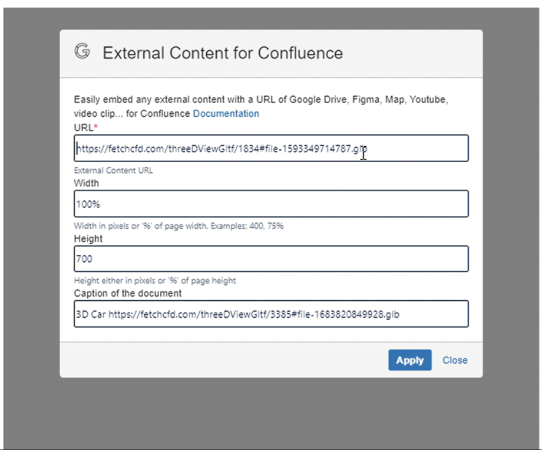The height and width of the screenshot is (450, 542).
Task: Click the URL field label
Action: click(84, 128)
